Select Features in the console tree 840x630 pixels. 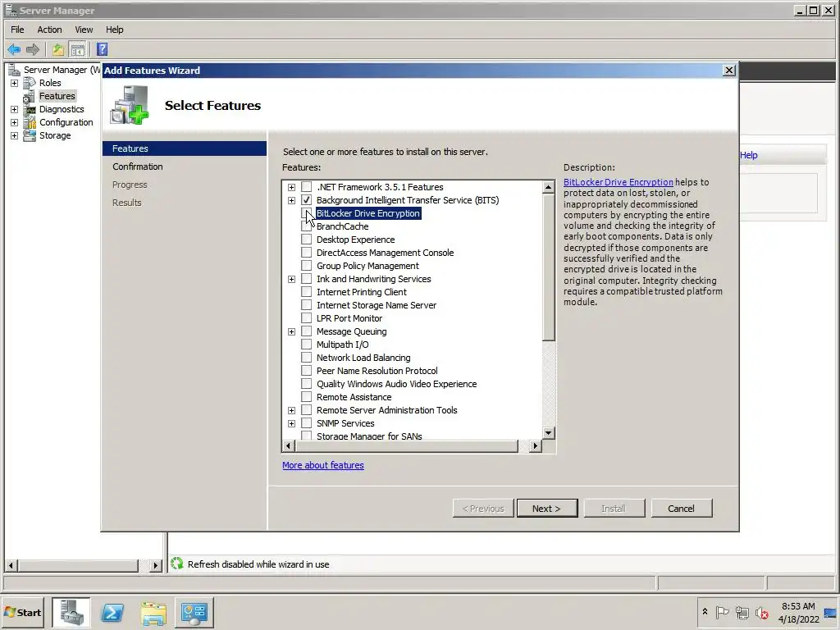(57, 96)
